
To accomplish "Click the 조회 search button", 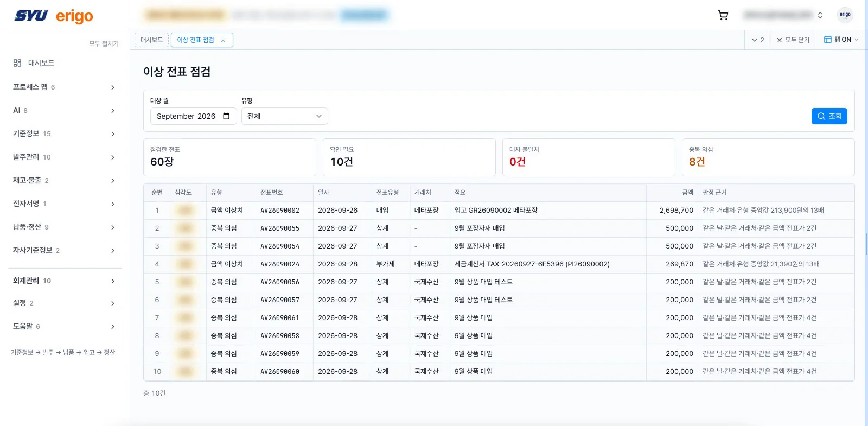I will point(829,116).
